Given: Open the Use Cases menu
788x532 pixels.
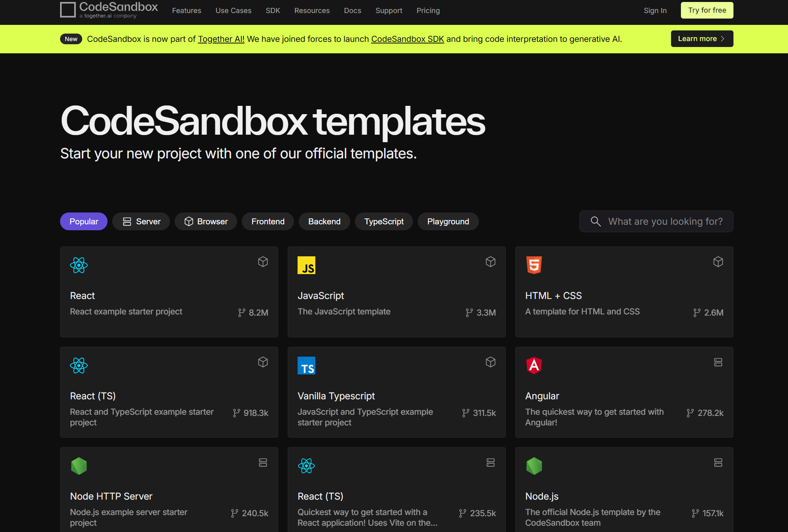Looking at the screenshot, I should pos(233,11).
